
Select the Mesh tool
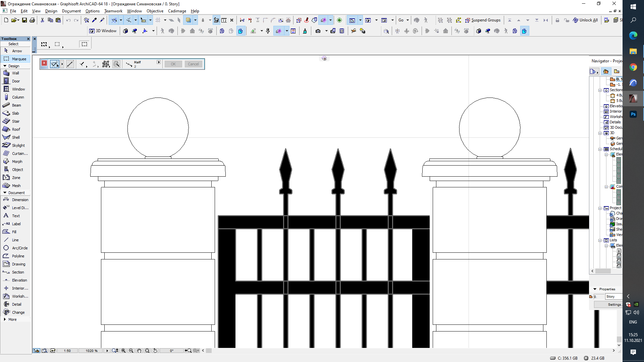coord(15,186)
